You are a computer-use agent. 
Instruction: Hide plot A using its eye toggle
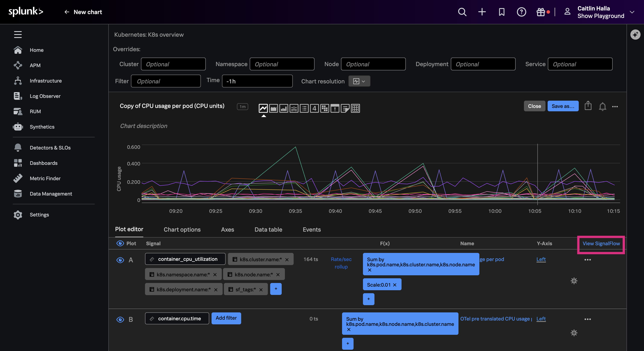coord(120,260)
